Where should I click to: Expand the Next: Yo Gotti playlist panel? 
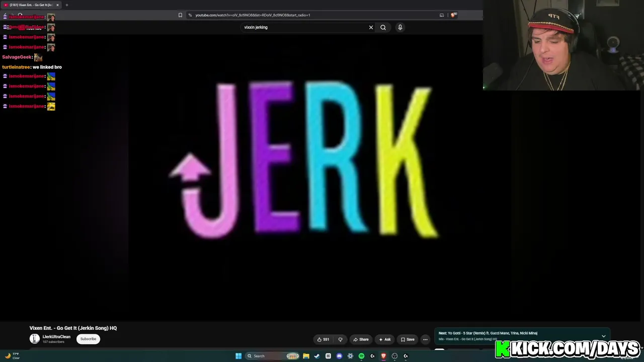coord(603,336)
